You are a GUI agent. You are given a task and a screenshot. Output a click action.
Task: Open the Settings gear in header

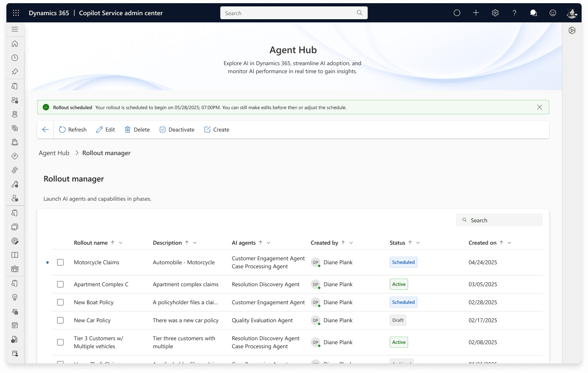tap(495, 13)
